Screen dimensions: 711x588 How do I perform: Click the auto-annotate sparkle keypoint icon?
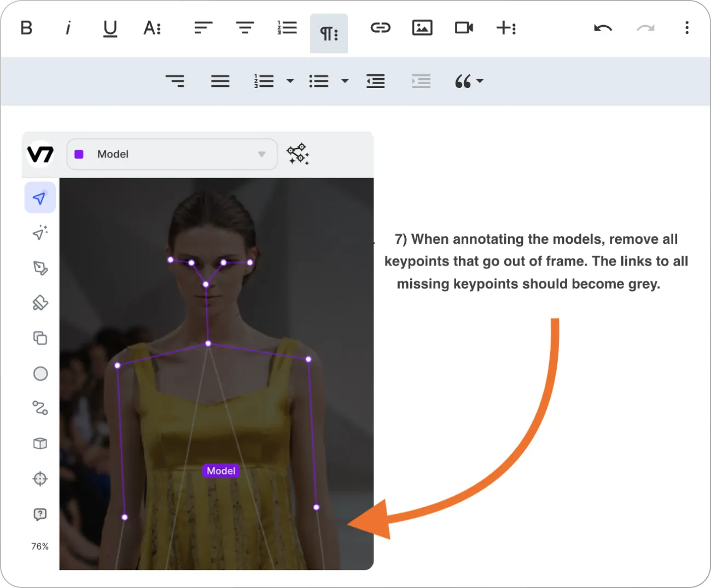click(298, 154)
